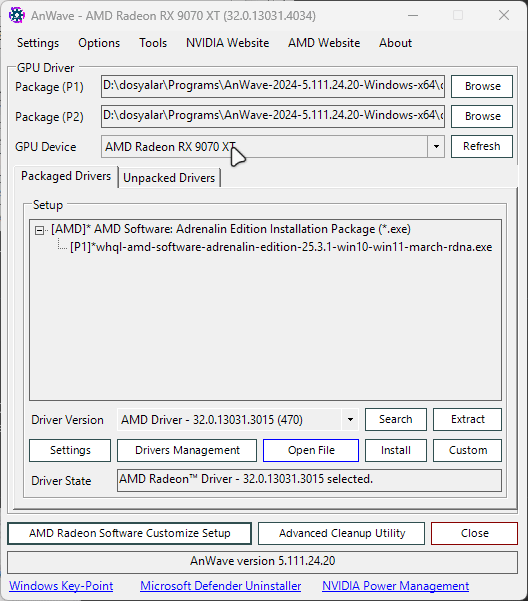
Task: Select the [AMD] Adrenalin Edition Installation Package row
Action: pos(231,229)
